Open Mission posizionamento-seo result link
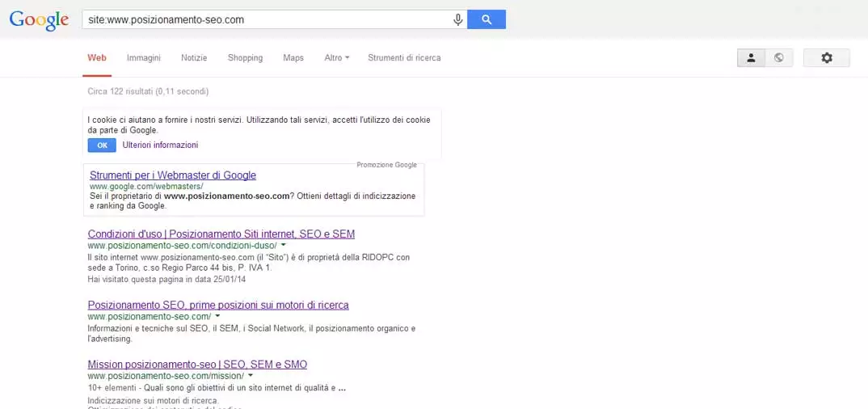 coord(197,365)
